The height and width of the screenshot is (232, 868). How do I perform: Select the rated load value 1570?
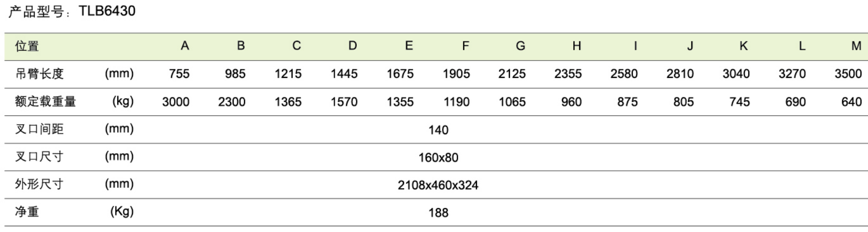(344, 102)
